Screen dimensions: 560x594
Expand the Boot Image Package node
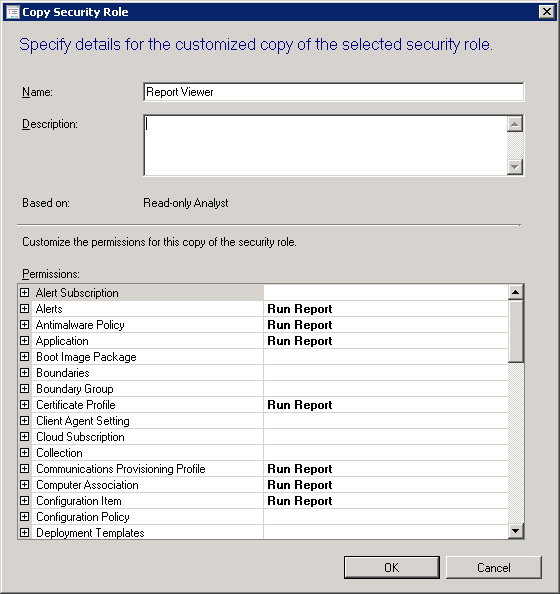(x=25, y=357)
